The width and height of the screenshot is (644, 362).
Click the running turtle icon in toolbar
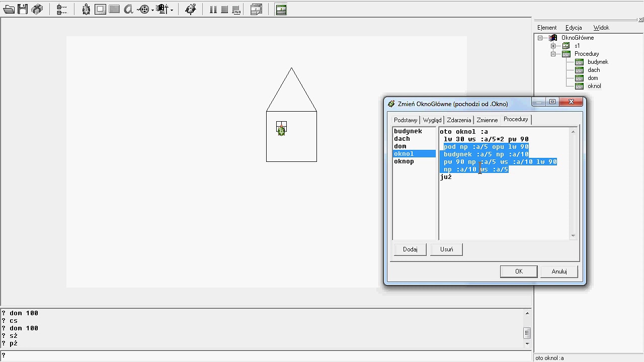click(x=190, y=9)
